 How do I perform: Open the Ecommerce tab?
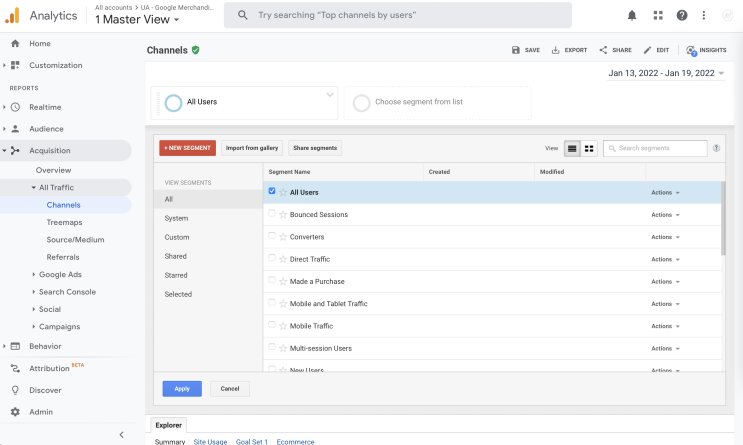(x=295, y=442)
